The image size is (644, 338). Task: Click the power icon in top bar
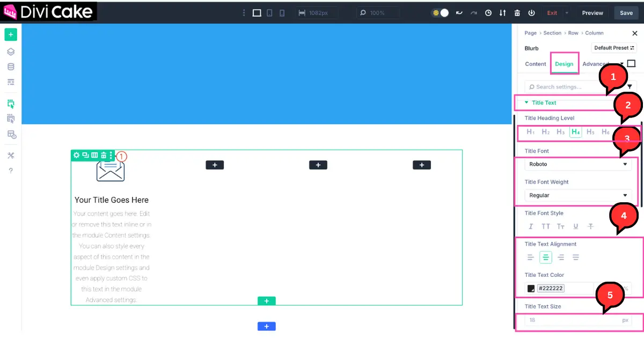click(532, 13)
